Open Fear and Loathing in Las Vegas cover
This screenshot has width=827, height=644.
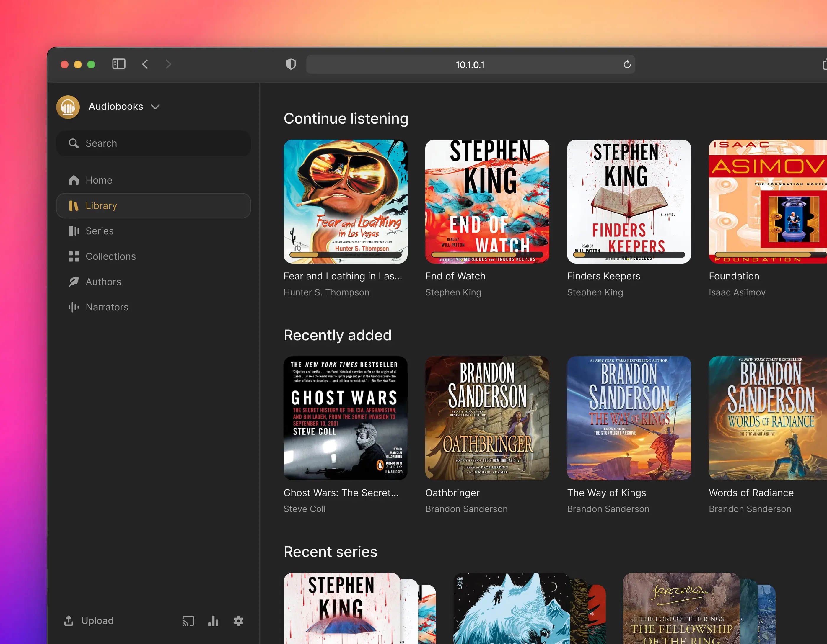coord(345,202)
